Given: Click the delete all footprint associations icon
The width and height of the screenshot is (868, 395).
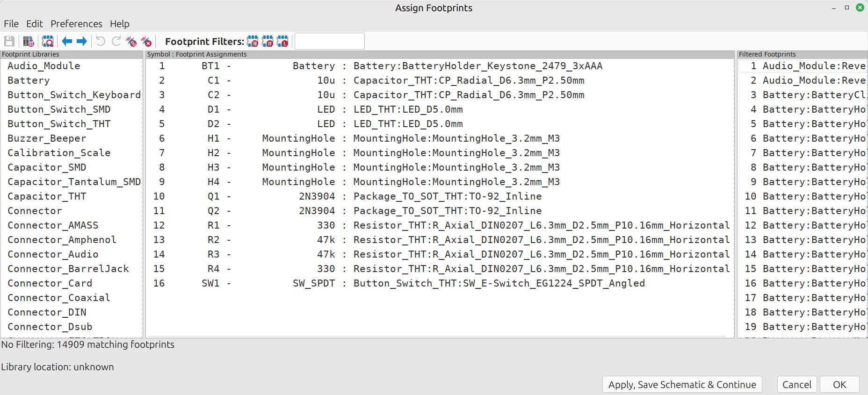Looking at the screenshot, I should 146,41.
